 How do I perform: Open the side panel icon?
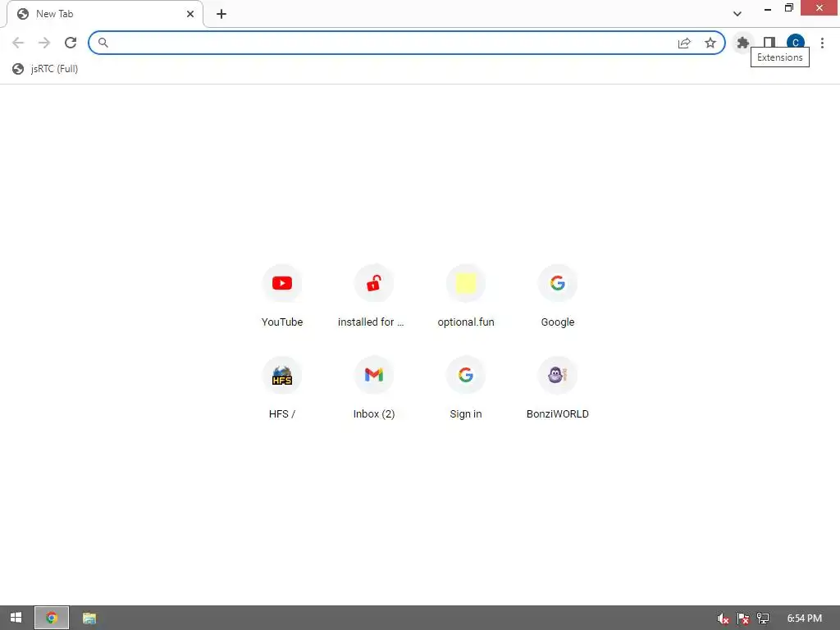(769, 43)
